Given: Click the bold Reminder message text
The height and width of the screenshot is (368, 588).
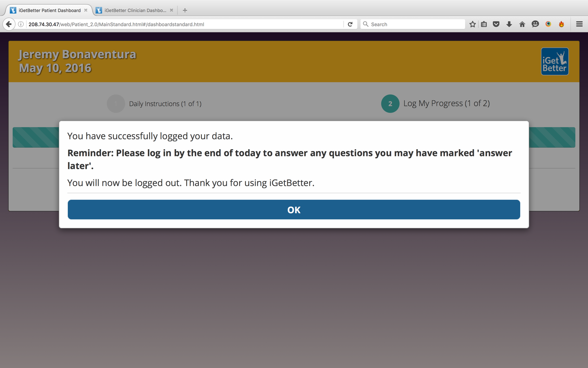Looking at the screenshot, I should coord(290,159).
